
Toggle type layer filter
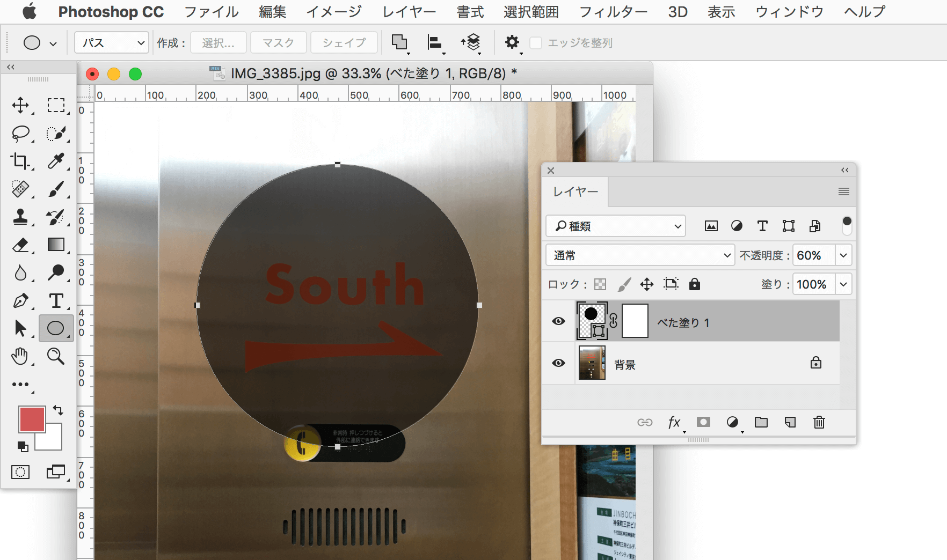pos(762,226)
